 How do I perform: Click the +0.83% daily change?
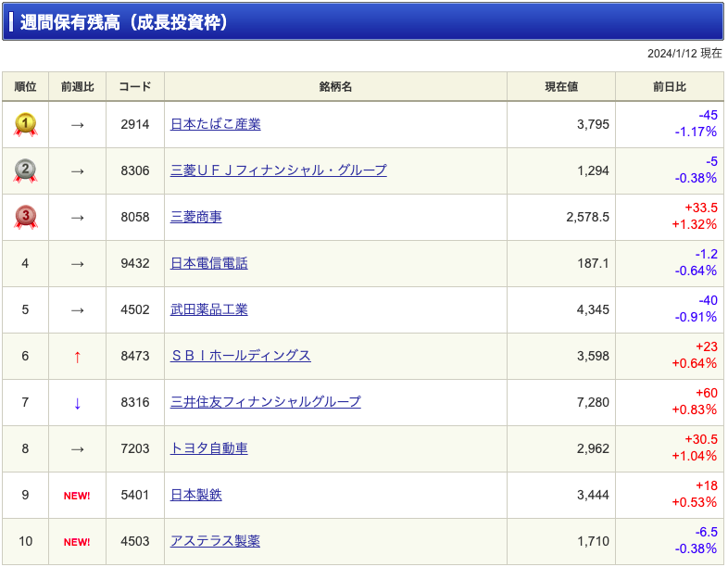click(695, 410)
